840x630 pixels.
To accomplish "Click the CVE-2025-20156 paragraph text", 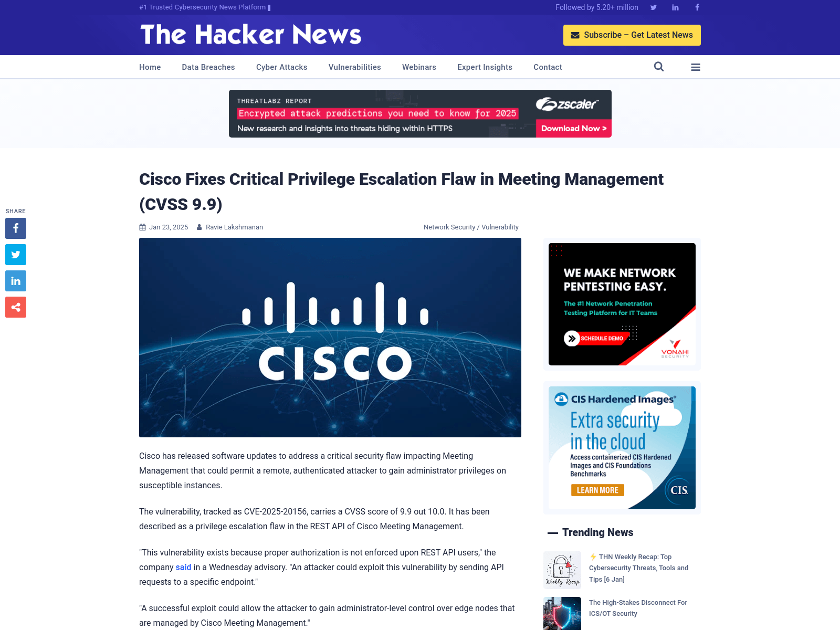I will pyautogui.click(x=314, y=519).
